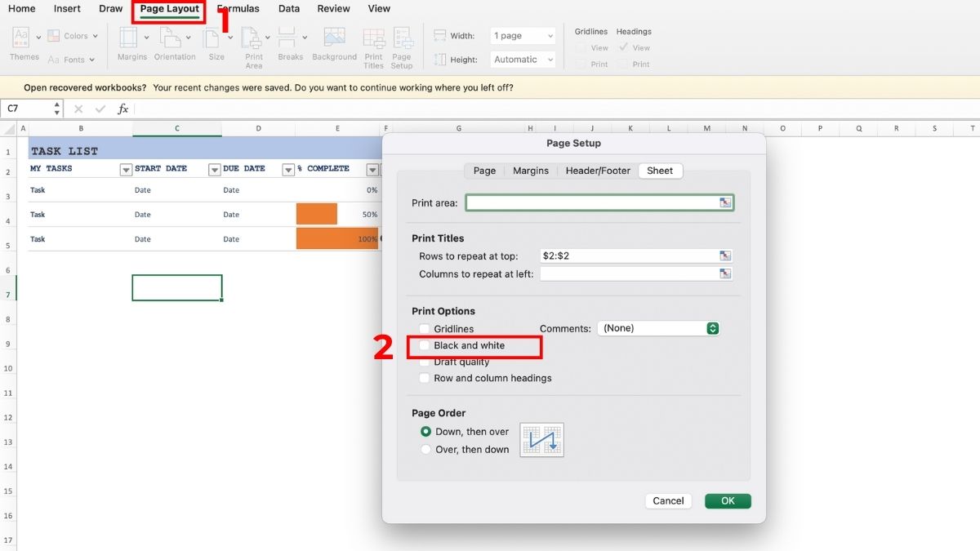Enable the Draft quality checkbox
The image size is (980, 551).
click(x=425, y=362)
